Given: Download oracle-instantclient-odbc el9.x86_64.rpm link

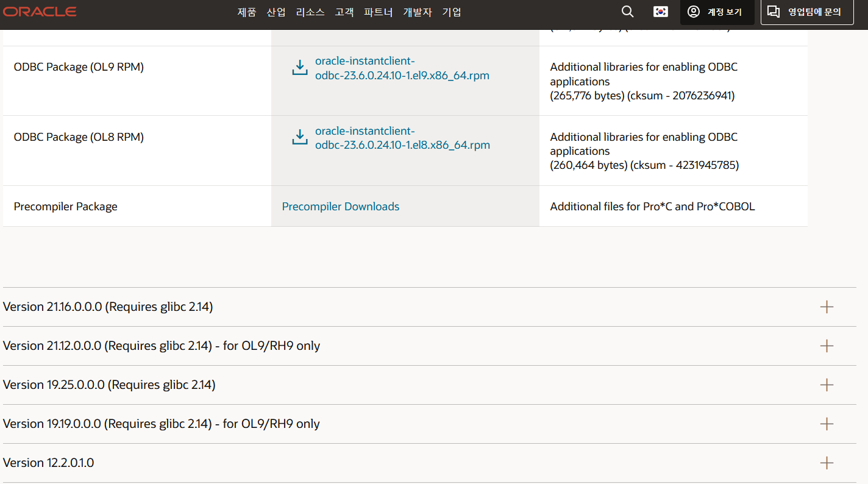Looking at the screenshot, I should pyautogui.click(x=402, y=68).
